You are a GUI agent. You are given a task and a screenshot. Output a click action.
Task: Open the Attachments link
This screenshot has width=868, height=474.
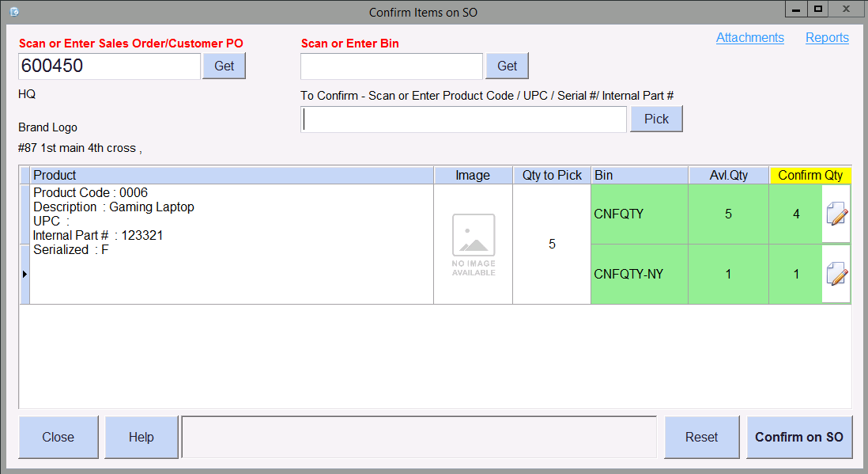(749, 38)
